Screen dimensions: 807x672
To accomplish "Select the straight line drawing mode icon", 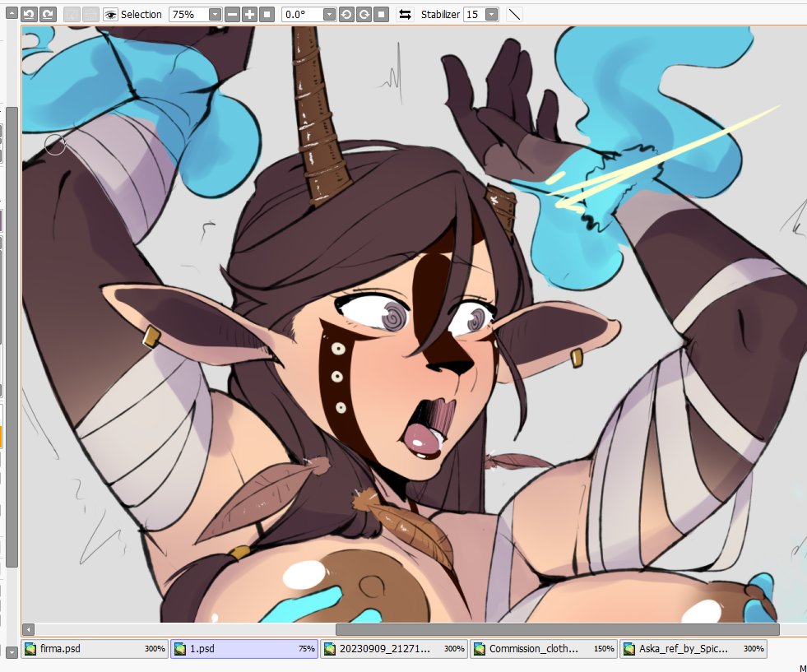I will (x=513, y=15).
